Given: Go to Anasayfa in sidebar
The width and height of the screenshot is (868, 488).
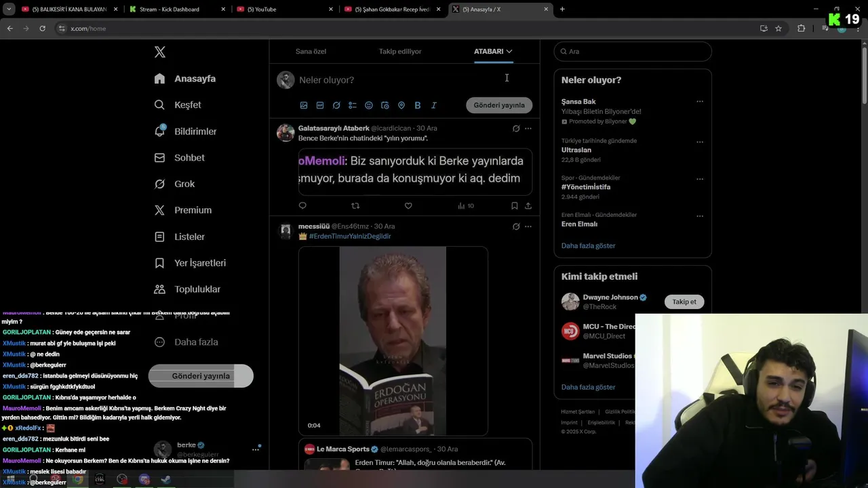Looking at the screenshot, I should pyautogui.click(x=185, y=79).
